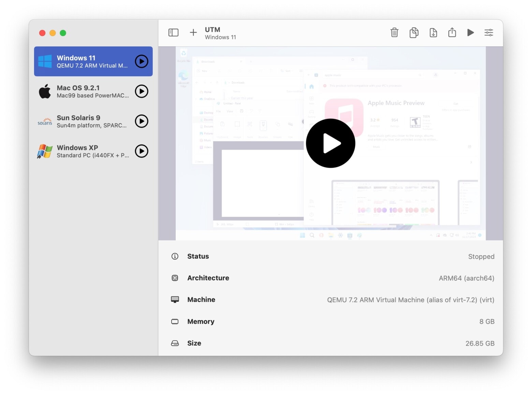The image size is (532, 394).
Task: Click the green fullscreen window button
Action: tap(63, 33)
